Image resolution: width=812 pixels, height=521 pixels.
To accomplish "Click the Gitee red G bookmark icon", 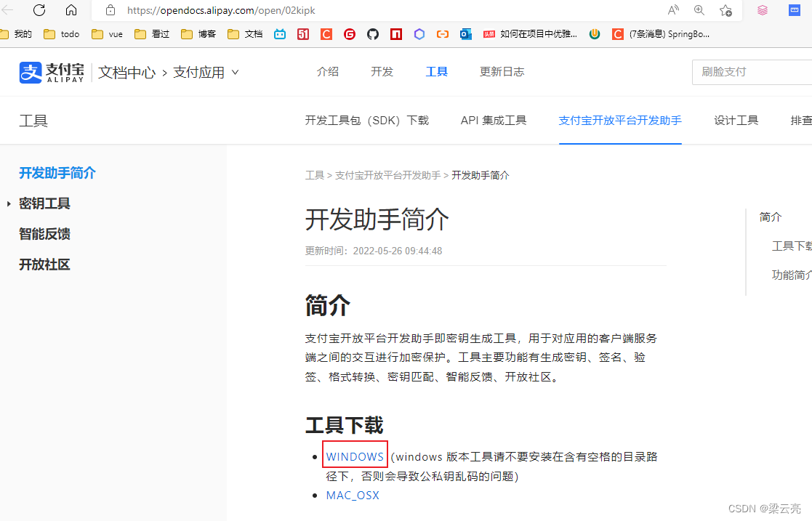I will point(350,34).
